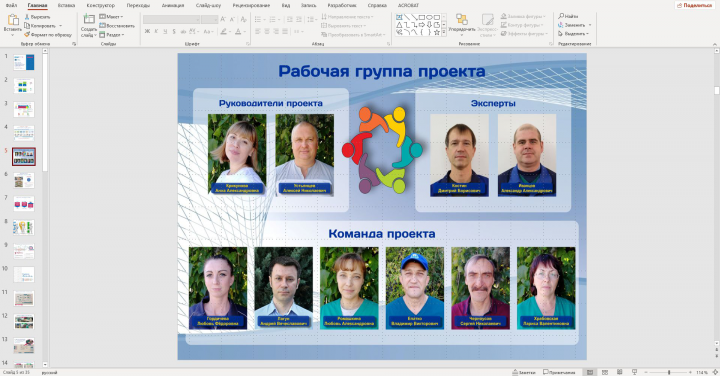The width and height of the screenshot is (720, 376).
Task: Open Буфер обмена dialog launcher
Action: 74,44
